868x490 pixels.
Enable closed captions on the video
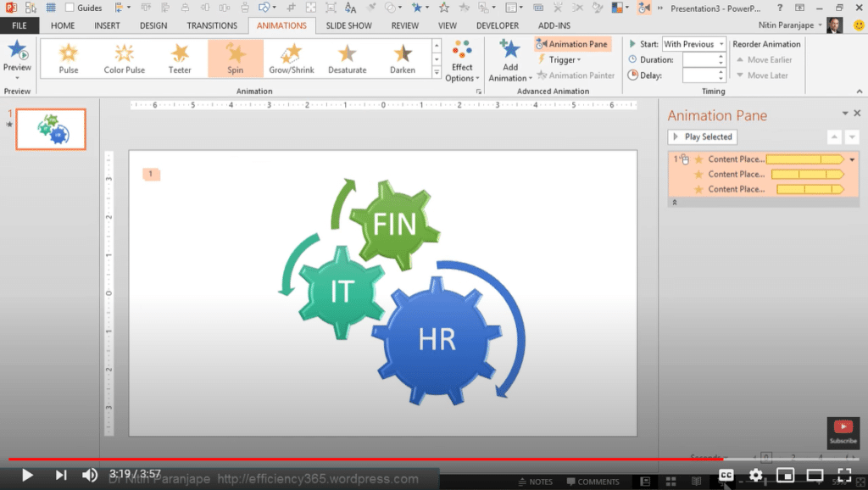pos(726,476)
